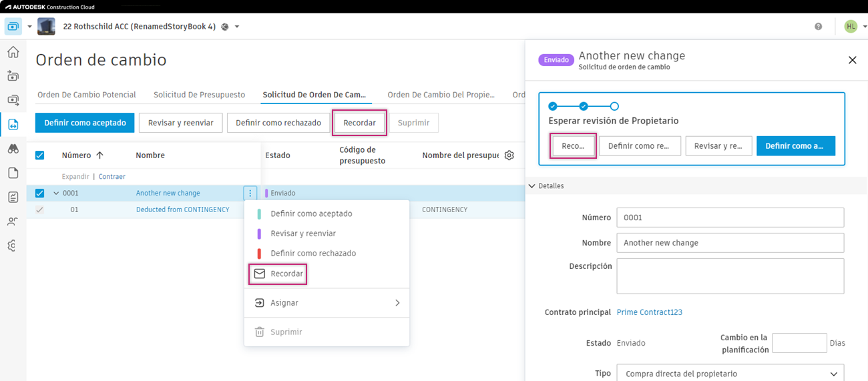Open the Another new change link
The width and height of the screenshot is (868, 381).
click(x=168, y=193)
